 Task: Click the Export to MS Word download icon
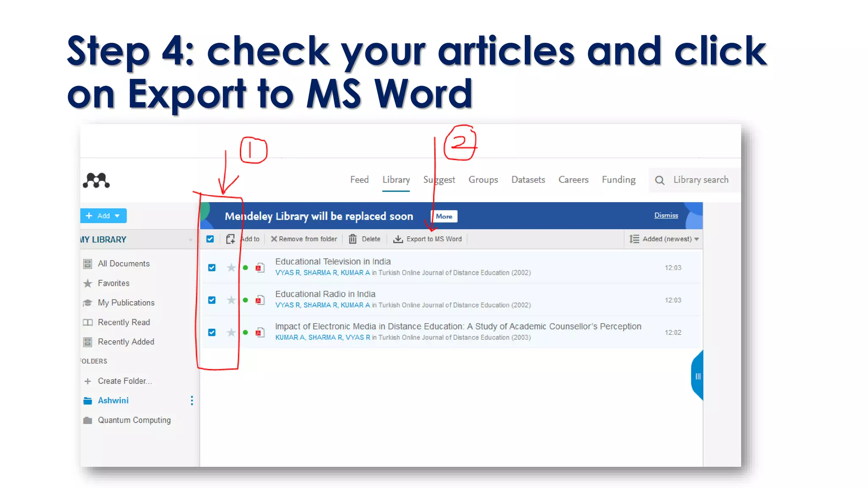click(398, 239)
